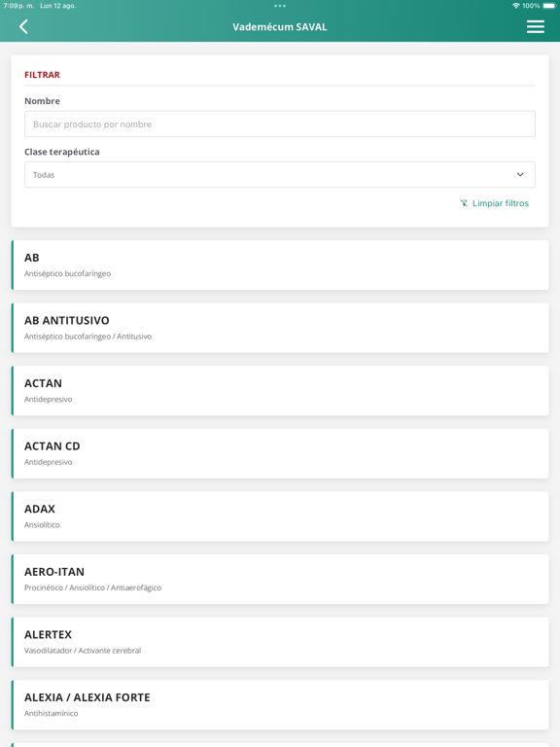Tap the FILTRAR section heading
560x747 pixels.
point(43,75)
